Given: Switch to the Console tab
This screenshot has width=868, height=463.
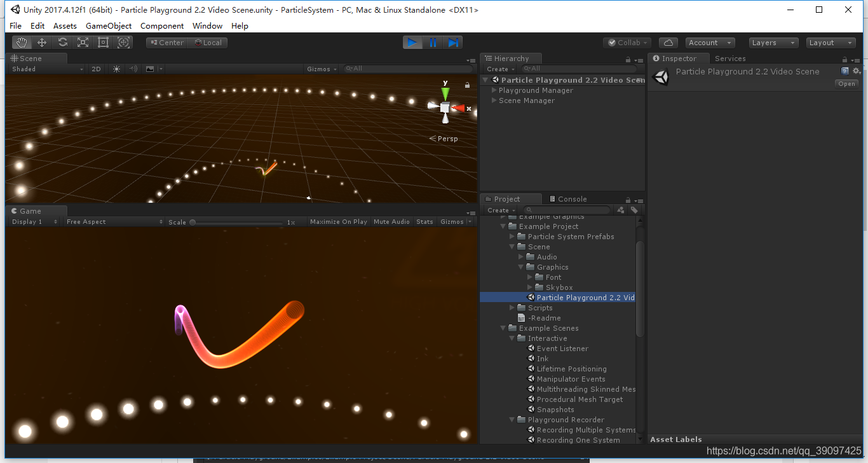Looking at the screenshot, I should 568,199.
